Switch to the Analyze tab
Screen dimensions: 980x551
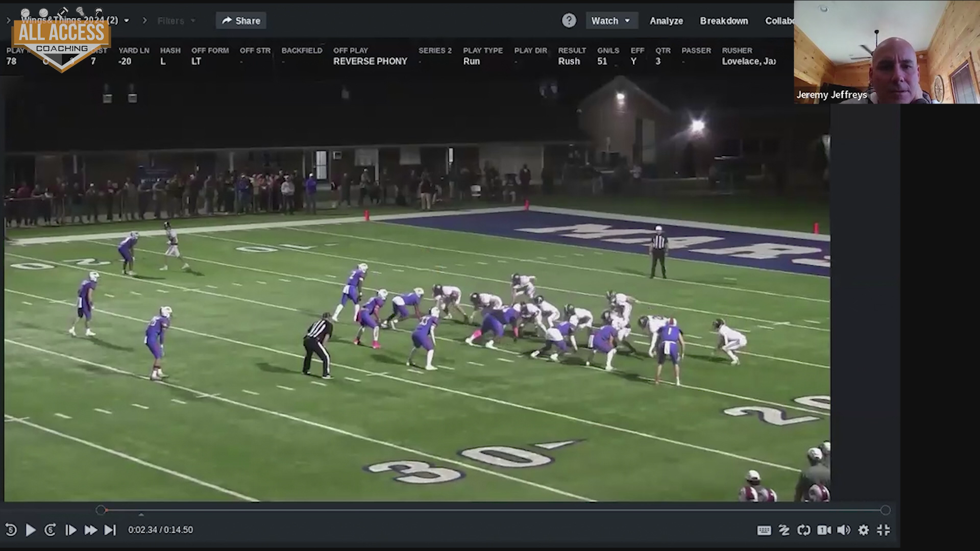click(x=666, y=20)
